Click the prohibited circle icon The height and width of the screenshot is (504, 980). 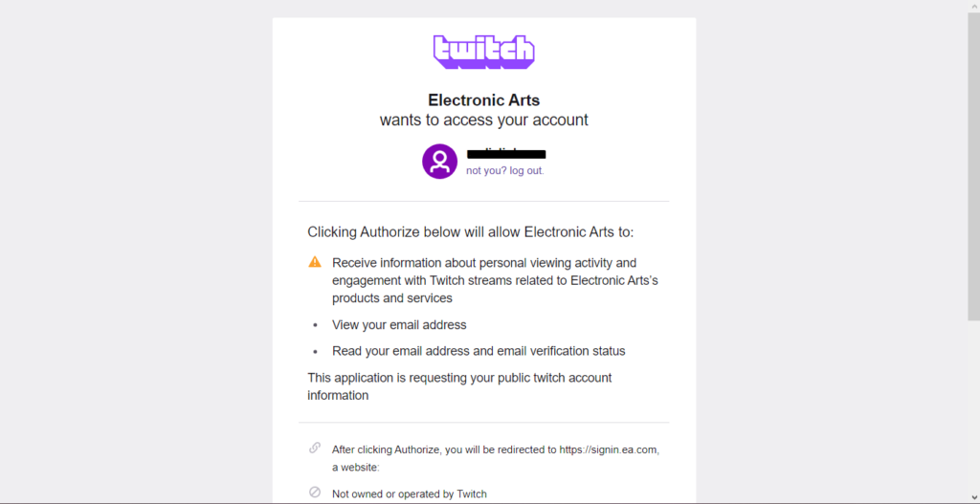[x=315, y=493]
